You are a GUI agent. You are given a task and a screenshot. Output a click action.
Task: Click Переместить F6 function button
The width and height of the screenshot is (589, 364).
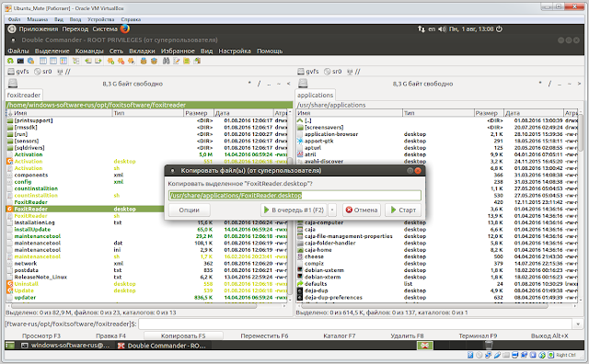(264, 336)
